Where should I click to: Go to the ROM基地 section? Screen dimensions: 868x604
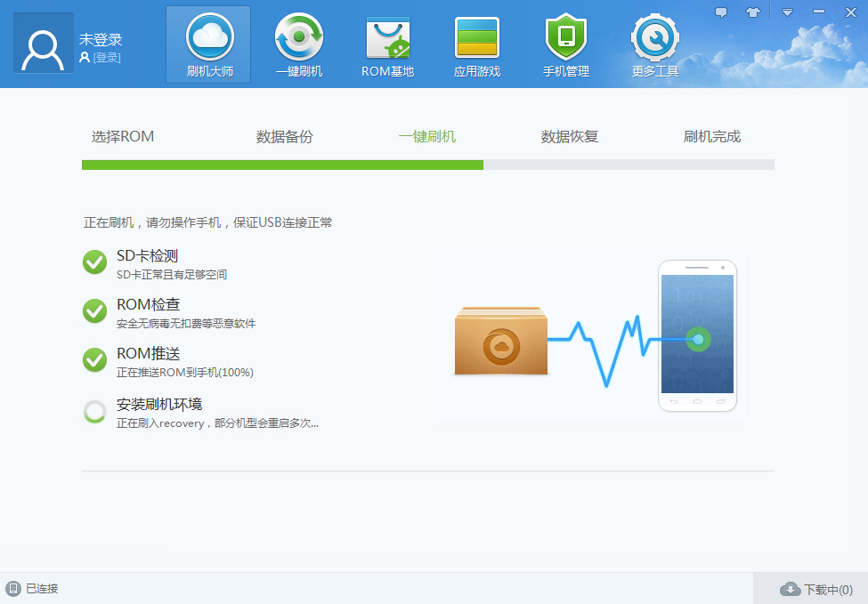pyautogui.click(x=387, y=44)
